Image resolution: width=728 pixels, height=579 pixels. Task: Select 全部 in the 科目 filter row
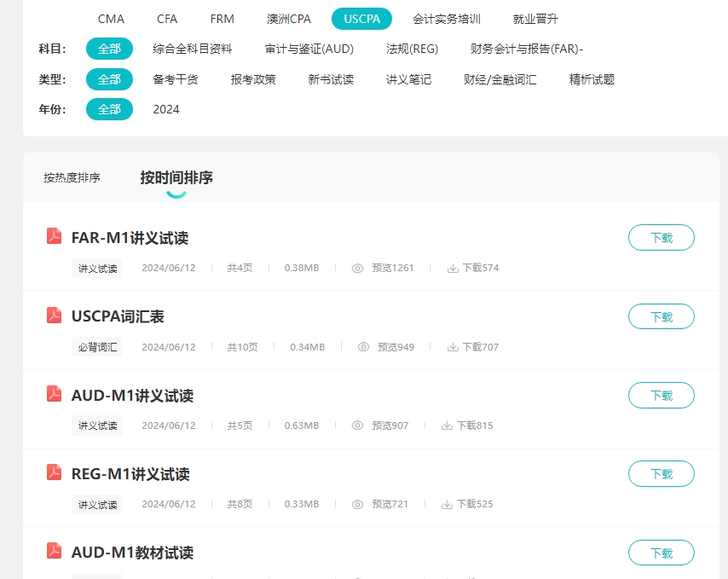pos(109,49)
